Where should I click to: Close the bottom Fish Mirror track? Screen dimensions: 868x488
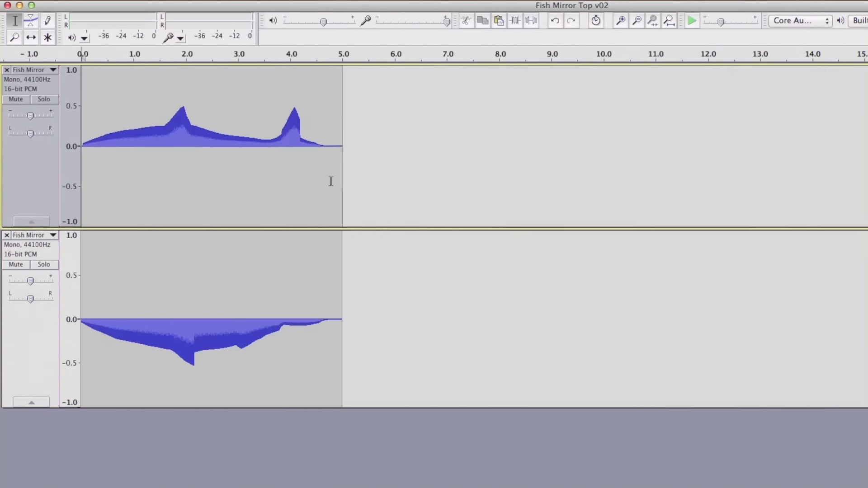(7, 235)
